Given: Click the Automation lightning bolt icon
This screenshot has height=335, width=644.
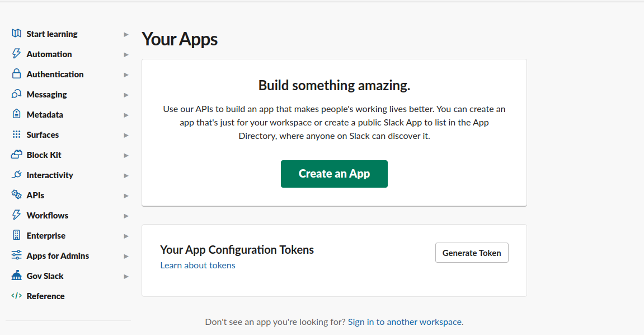Looking at the screenshot, I should [16, 53].
